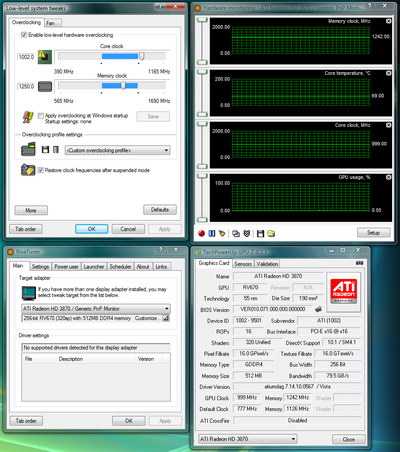Image resolution: width=400 pixels, height=452 pixels.
Task: Click the small icon right of Customize
Action: pyautogui.click(x=166, y=318)
